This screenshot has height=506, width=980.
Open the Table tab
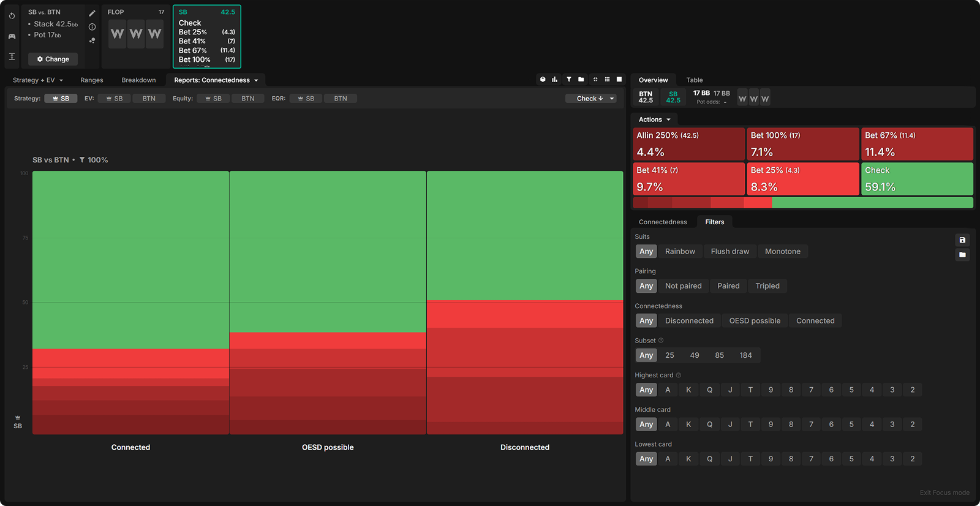(694, 80)
